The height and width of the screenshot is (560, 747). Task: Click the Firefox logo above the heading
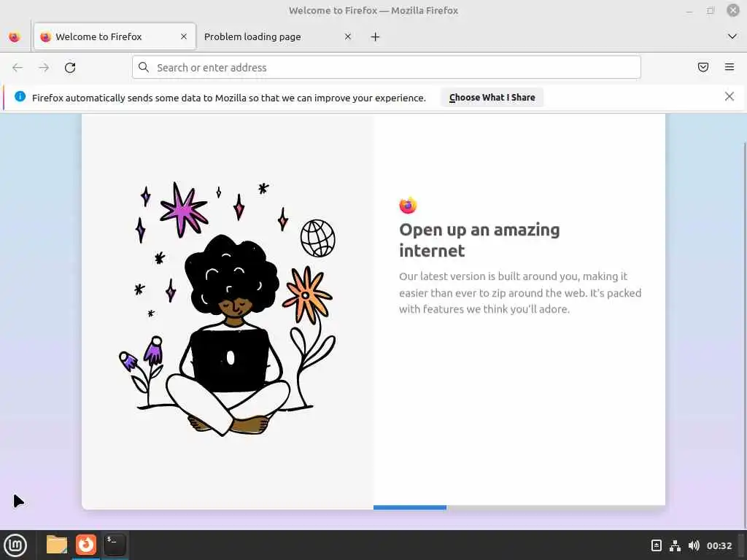tap(408, 205)
